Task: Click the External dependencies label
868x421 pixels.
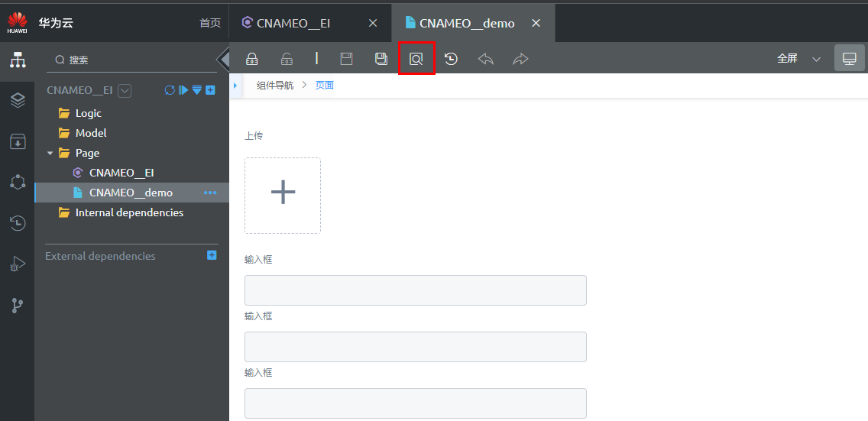Action: pos(100,256)
